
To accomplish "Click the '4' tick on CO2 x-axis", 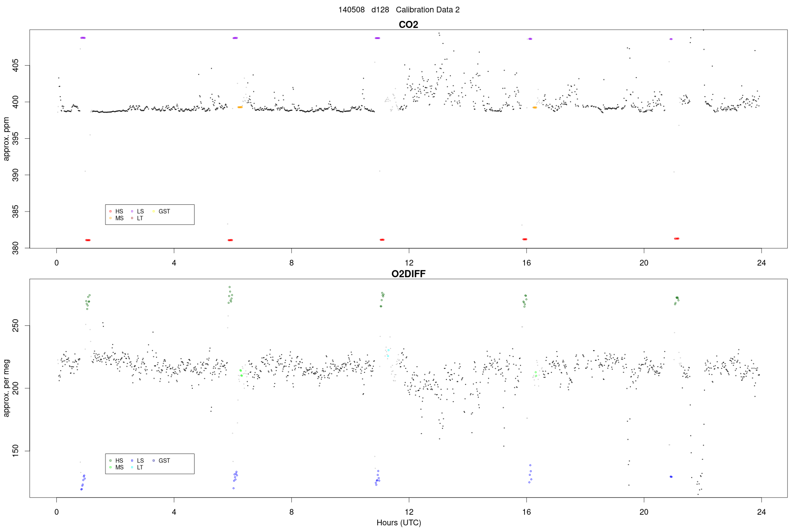I will pos(174,263).
